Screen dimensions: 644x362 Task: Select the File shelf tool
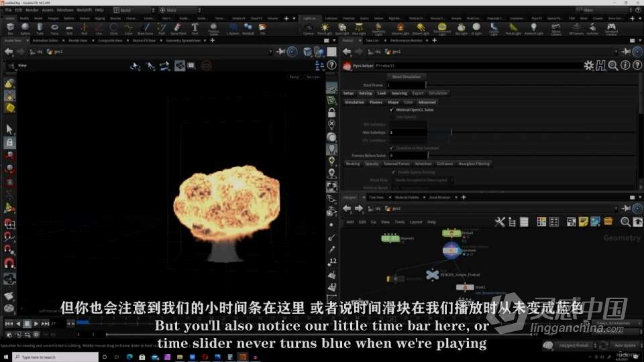click(x=263, y=28)
